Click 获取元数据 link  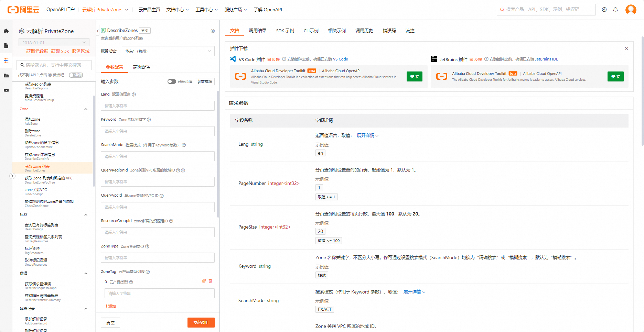pos(37,51)
